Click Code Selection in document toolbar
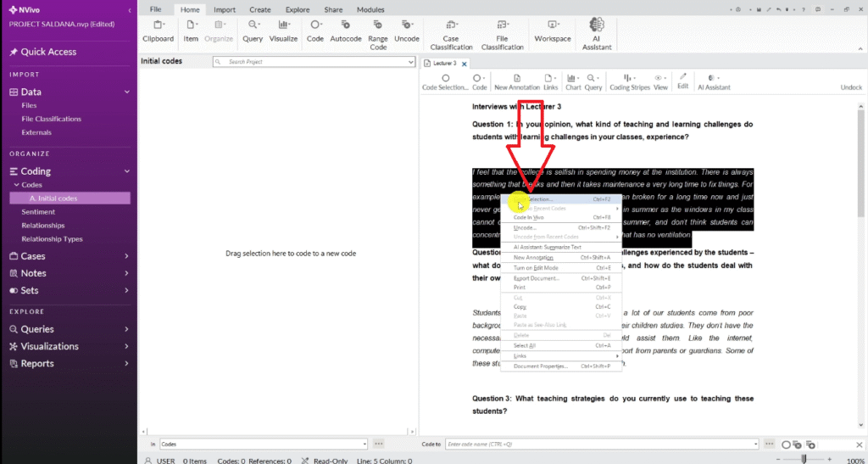This screenshot has height=464, width=868. click(445, 81)
